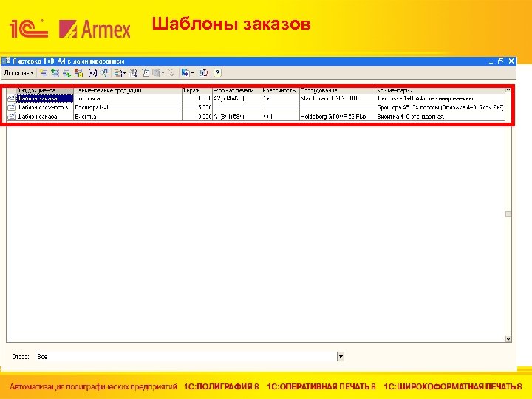The width and height of the screenshot is (532, 399).
Task: Click the Heidelberg GTO equipment cell
Action: coord(338,117)
